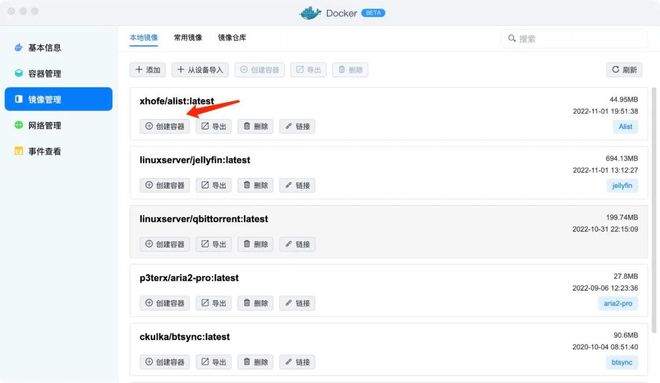Create container for linuxserver/jellyfin:latest
Screen dimensions: 660x383
coord(165,185)
